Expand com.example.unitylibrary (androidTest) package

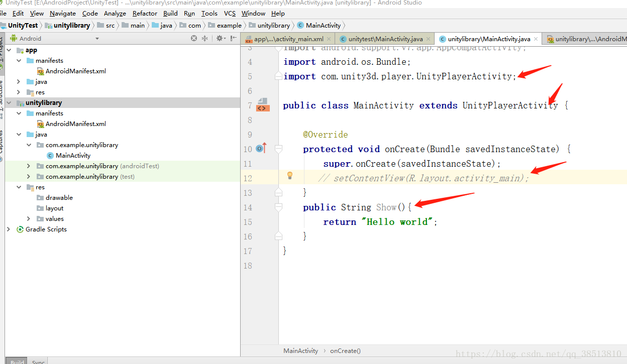point(29,166)
